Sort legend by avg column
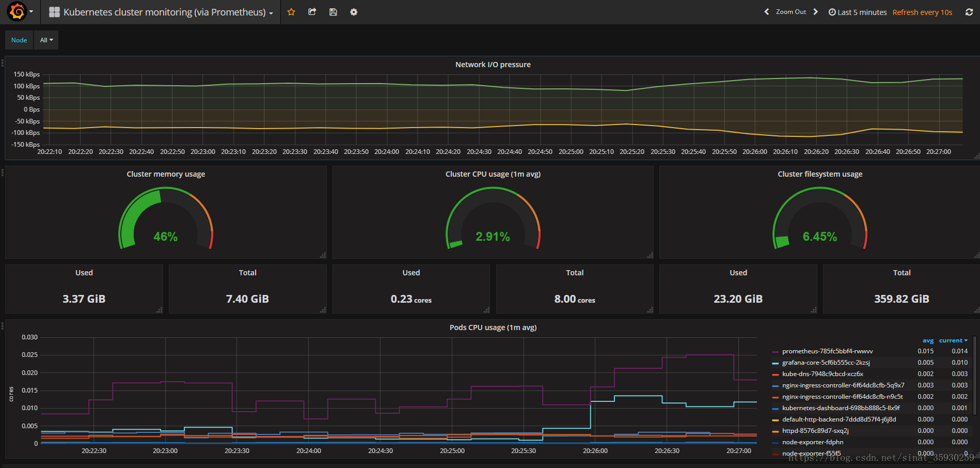This screenshot has height=468, width=980. coord(928,340)
